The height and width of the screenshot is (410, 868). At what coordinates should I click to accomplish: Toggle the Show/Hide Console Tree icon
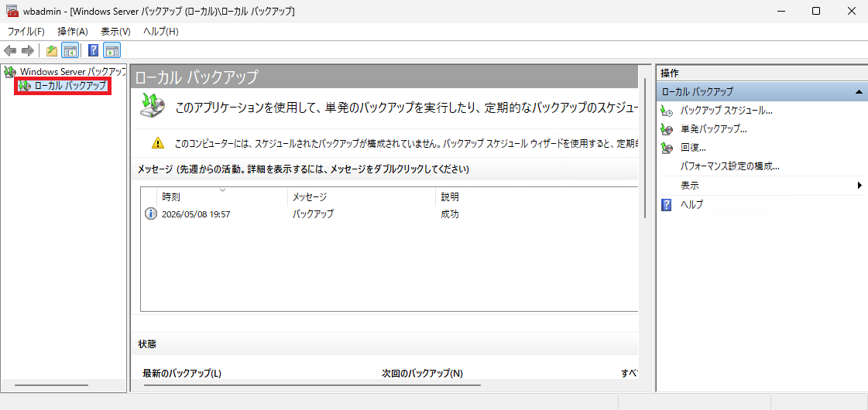pos(70,51)
